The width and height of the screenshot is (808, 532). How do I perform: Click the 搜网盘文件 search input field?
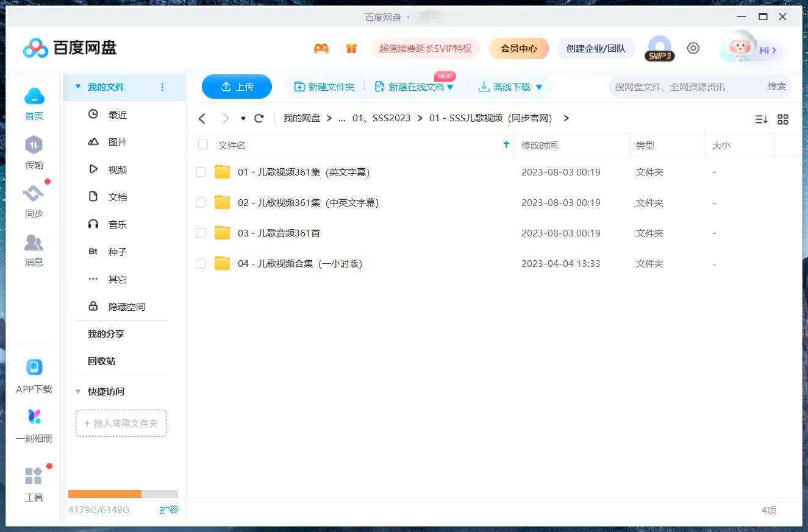(671, 87)
